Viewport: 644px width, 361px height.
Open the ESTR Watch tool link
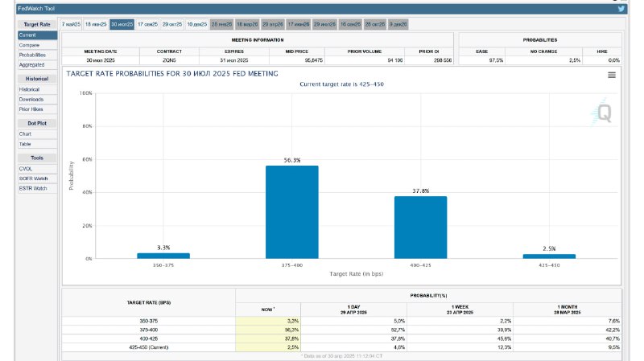point(37,188)
